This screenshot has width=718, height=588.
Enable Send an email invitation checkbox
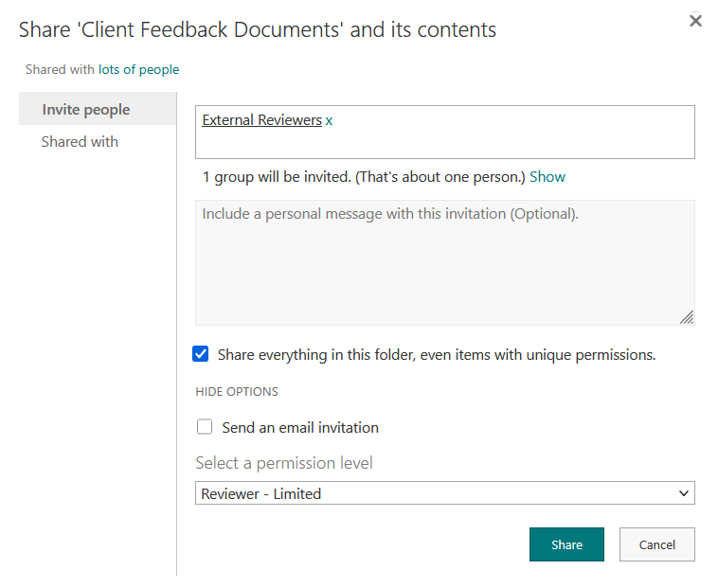(205, 427)
